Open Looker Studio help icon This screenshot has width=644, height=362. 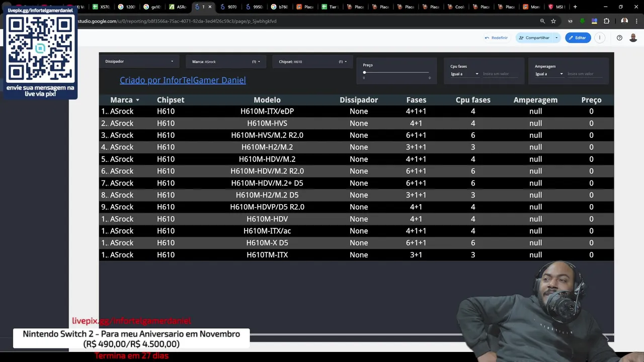[619, 38]
